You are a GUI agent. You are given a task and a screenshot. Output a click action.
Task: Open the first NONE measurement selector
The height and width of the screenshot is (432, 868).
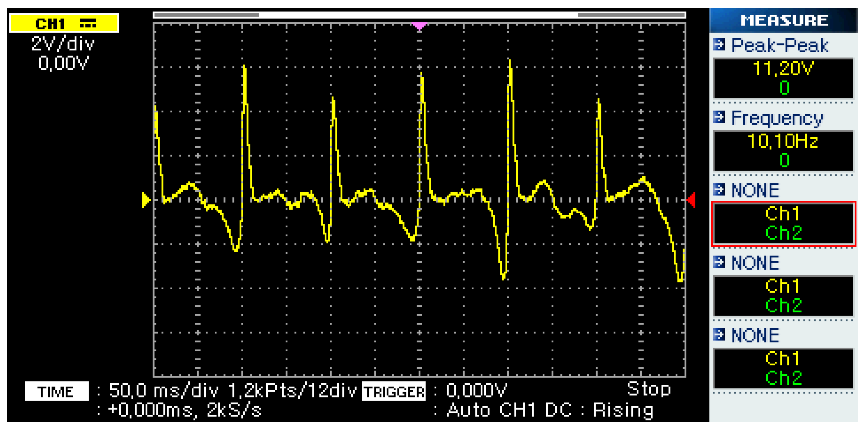coord(755,190)
